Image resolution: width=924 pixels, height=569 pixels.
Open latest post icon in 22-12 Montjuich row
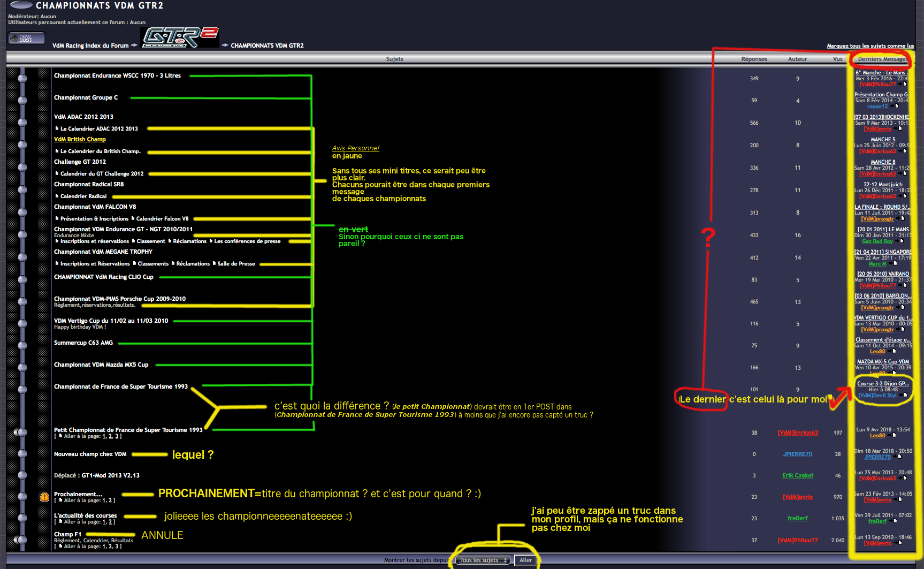point(904,196)
